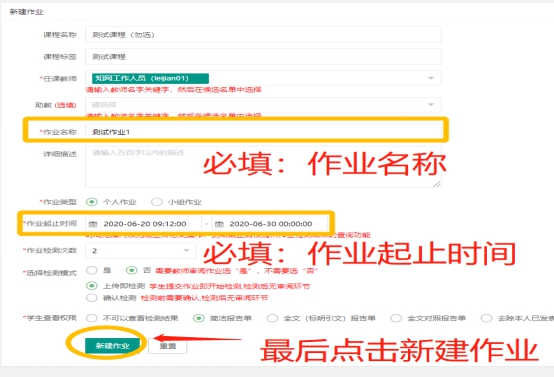Viewport: 554px width, 377px height.
Task: Select the 个人作业 radio button
Action: tap(92, 202)
